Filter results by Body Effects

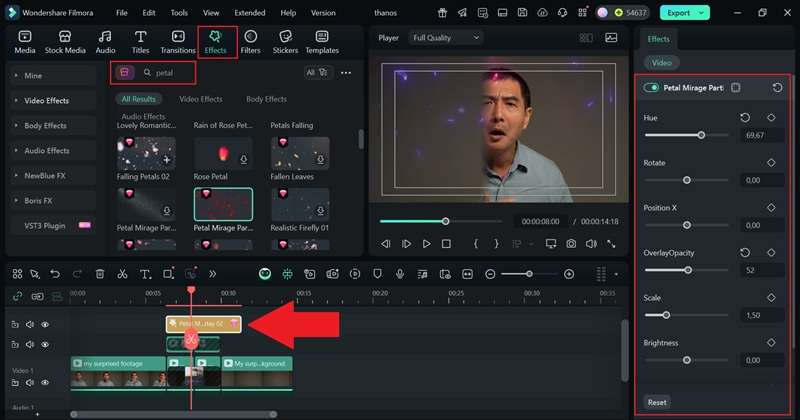click(x=266, y=99)
